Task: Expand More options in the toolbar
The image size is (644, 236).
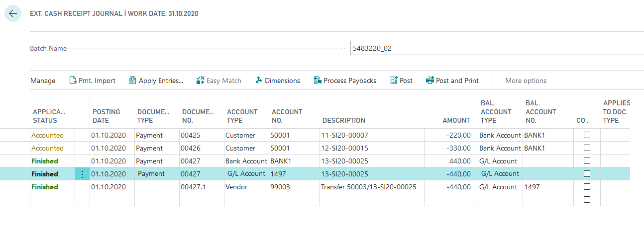Action: point(526,80)
